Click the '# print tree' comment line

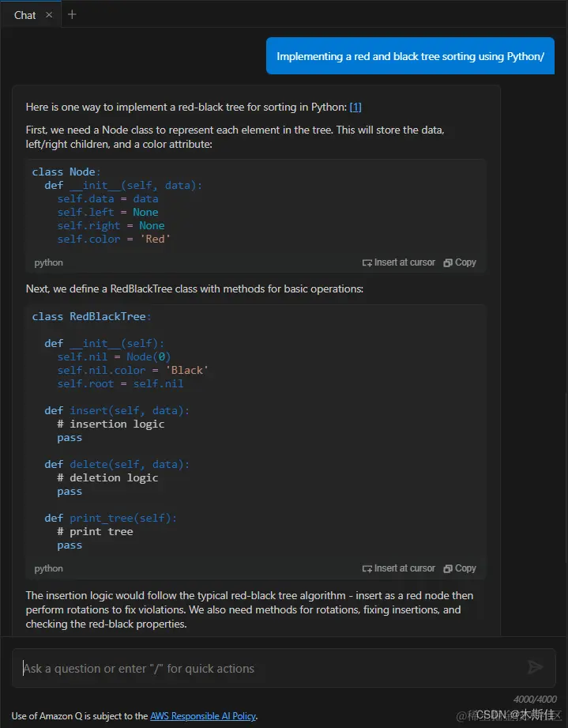coord(95,532)
